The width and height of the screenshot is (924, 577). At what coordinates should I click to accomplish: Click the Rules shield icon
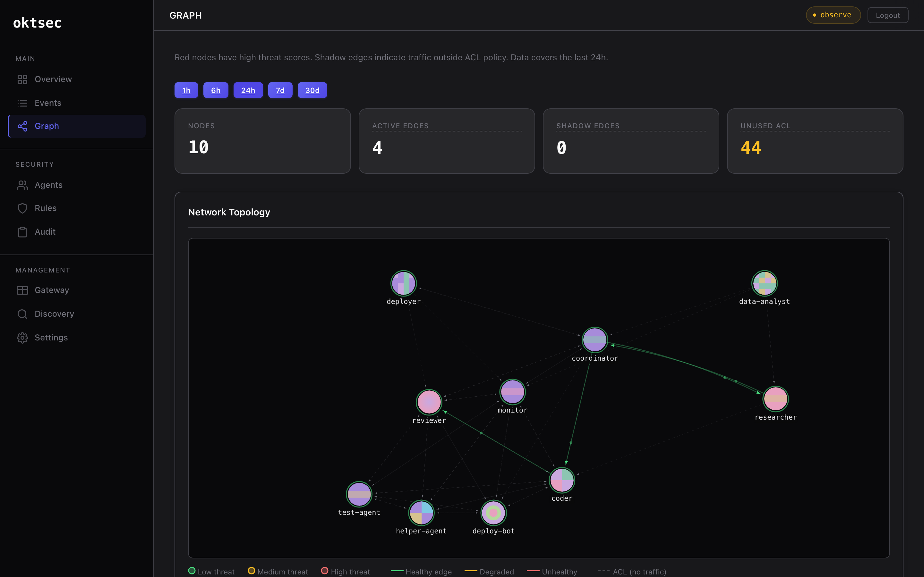pyautogui.click(x=22, y=208)
